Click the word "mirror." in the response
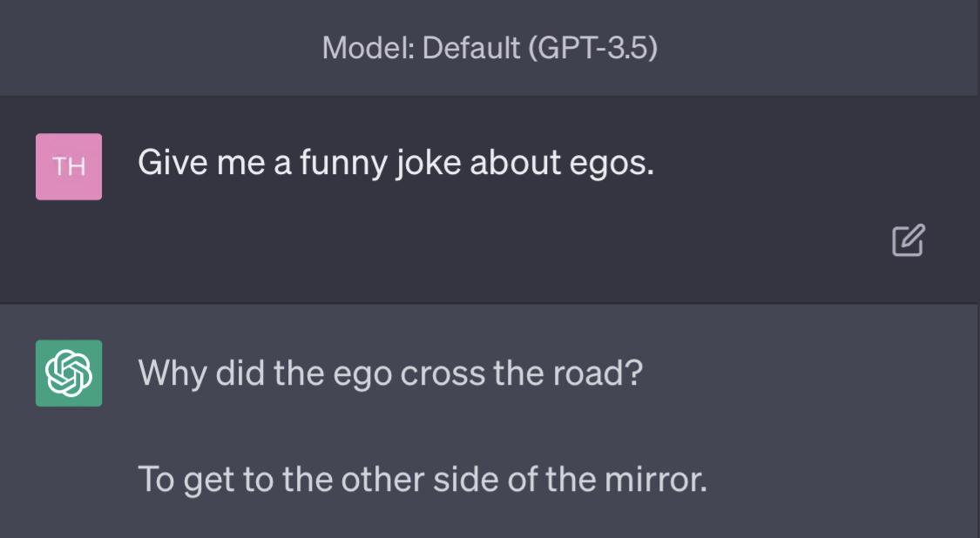The width and height of the screenshot is (980, 538). pyautogui.click(x=656, y=480)
